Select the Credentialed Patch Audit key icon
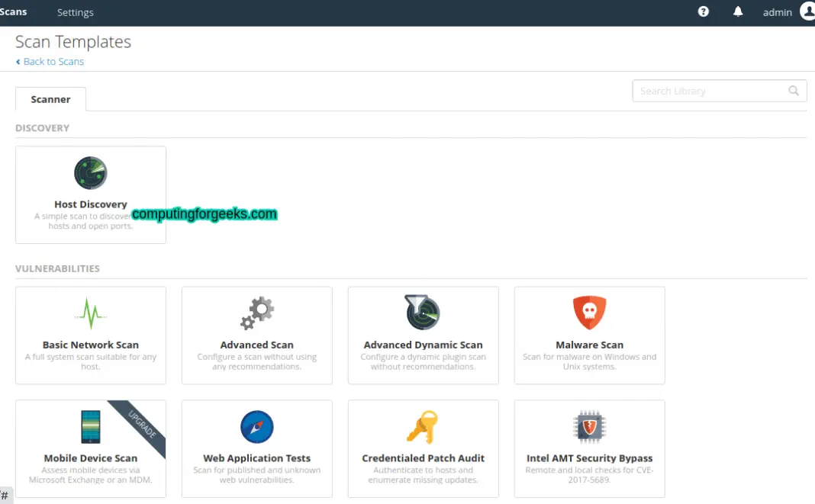This screenshot has height=504, width=815. coord(423,427)
